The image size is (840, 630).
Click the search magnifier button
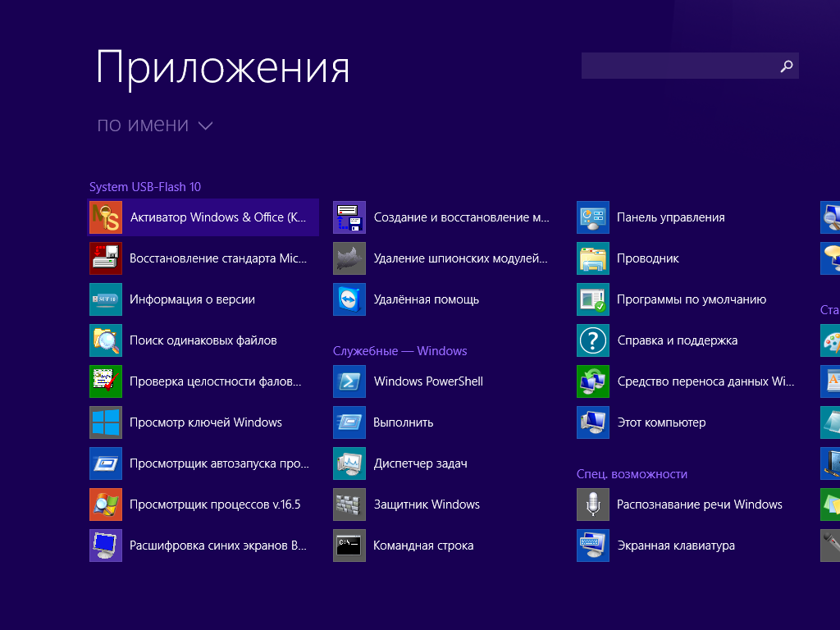pyautogui.click(x=787, y=66)
